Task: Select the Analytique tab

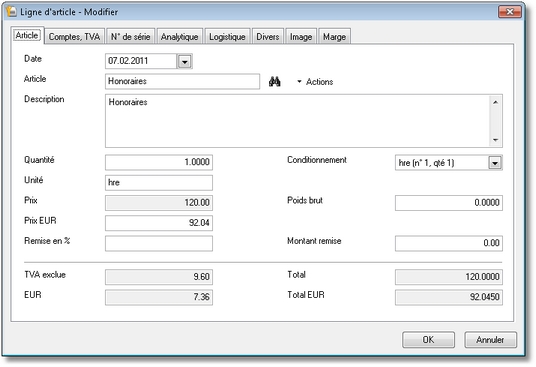Action: [x=179, y=37]
